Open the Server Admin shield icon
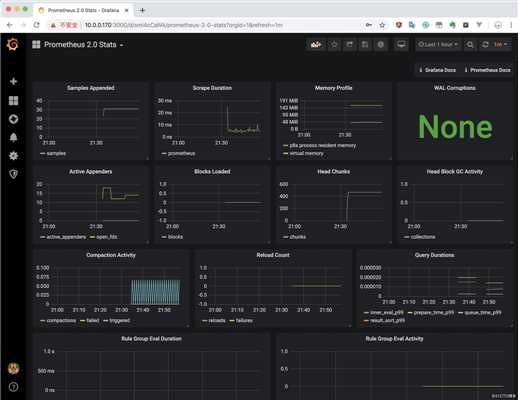This screenshot has height=400, width=518. click(13, 174)
